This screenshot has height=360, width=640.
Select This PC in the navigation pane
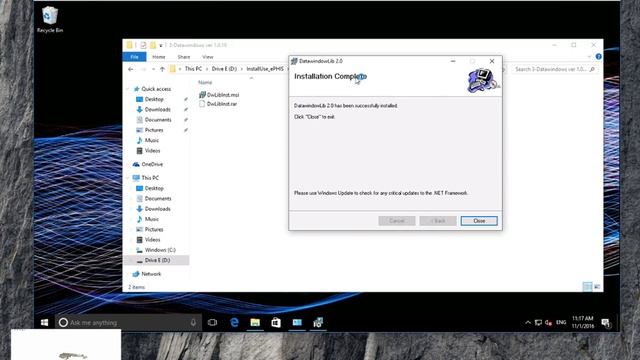150,178
